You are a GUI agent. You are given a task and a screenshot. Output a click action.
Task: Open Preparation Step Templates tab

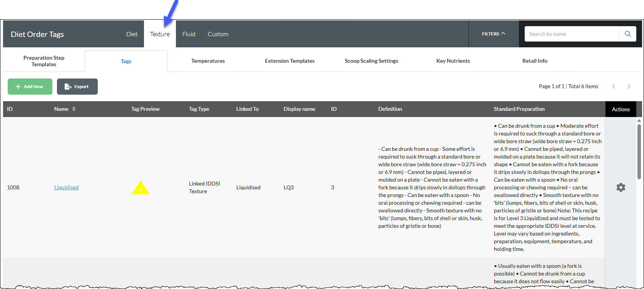click(44, 61)
